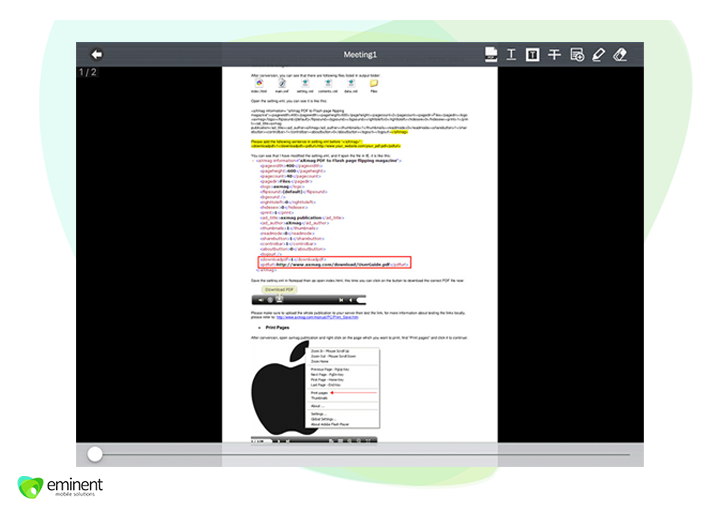Select Thumbnails in the context menu

[x=320, y=399]
